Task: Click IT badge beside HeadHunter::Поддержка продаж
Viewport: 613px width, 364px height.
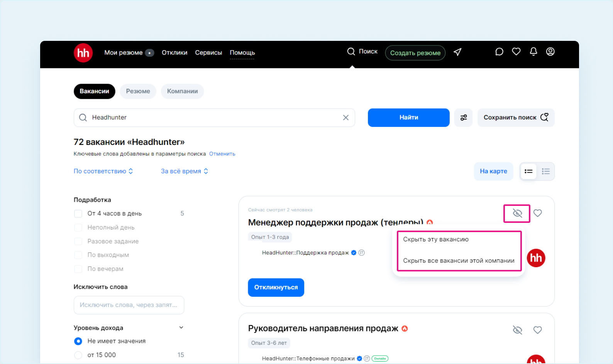Action: coord(362,253)
